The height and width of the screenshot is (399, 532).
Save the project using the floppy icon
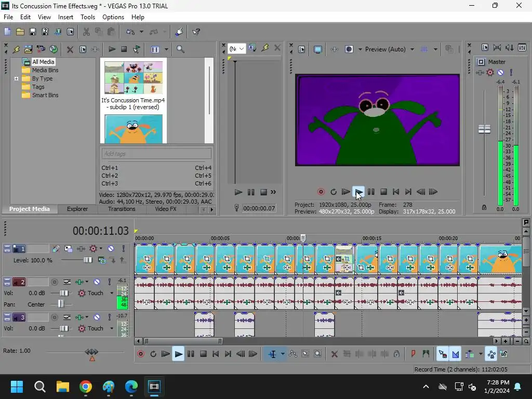pyautogui.click(x=33, y=32)
